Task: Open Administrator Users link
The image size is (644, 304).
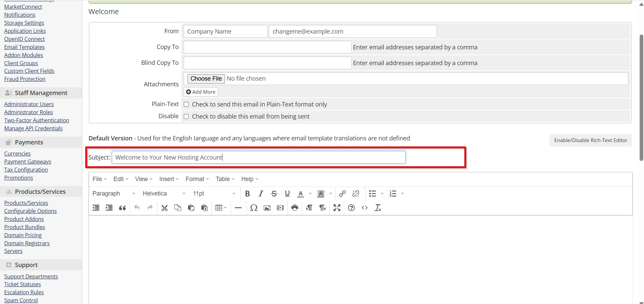Action: click(29, 104)
